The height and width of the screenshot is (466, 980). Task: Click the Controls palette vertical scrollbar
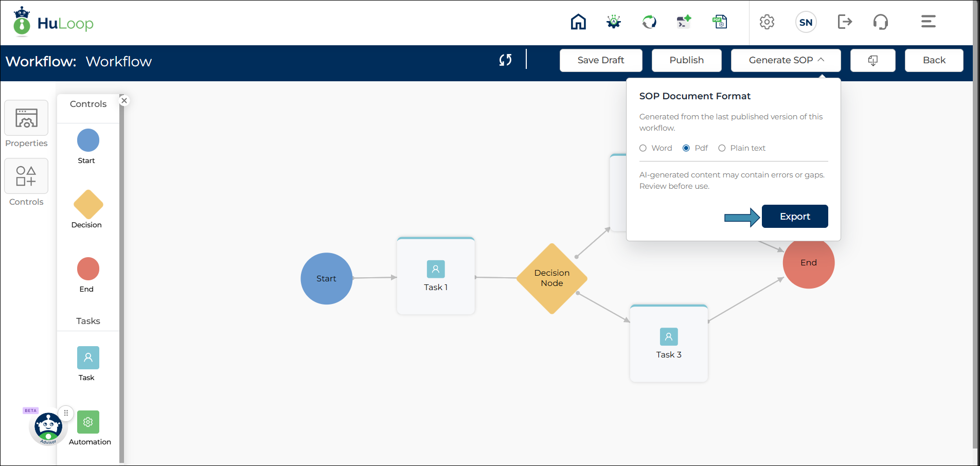(122, 278)
